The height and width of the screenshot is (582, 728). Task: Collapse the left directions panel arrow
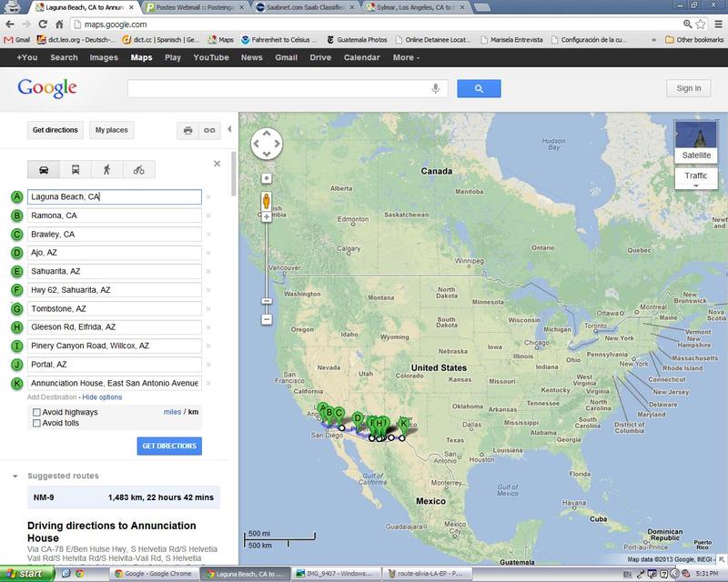(229, 129)
